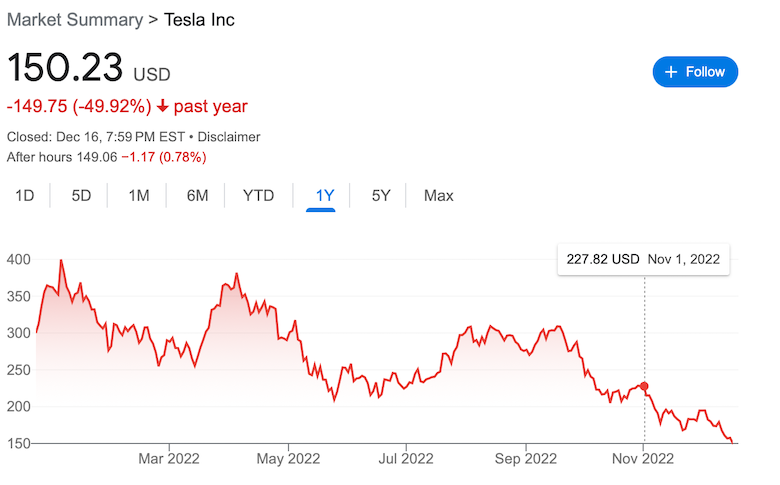Select the 6M time range
780x485 pixels.
(x=197, y=196)
